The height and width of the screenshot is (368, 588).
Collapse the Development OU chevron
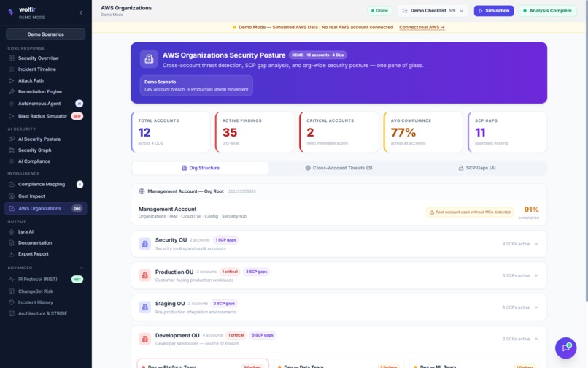[x=536, y=339]
